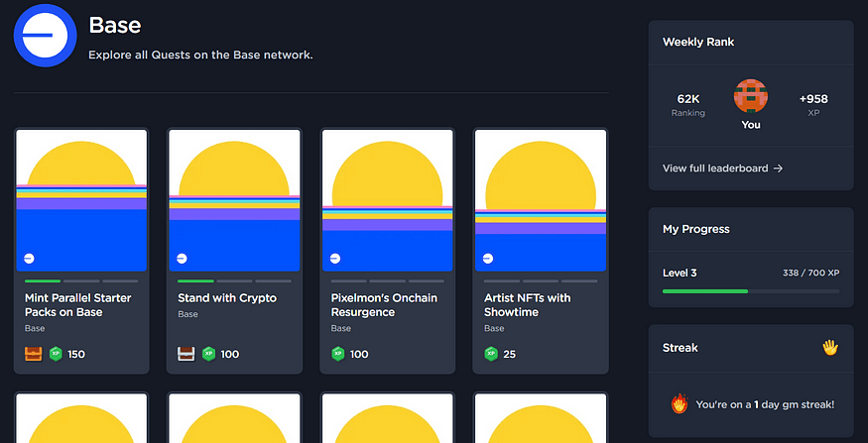Click the 1 day gm streak message
This screenshot has width=868, height=443.
(765, 404)
